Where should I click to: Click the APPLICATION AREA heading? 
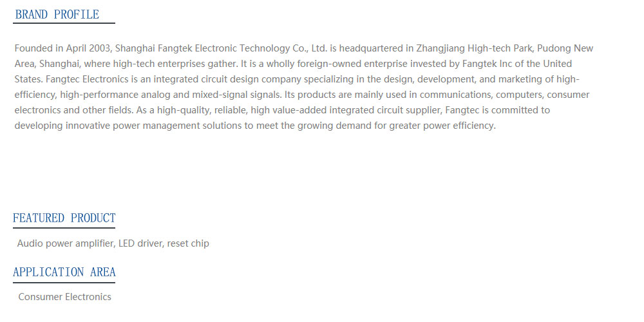click(64, 272)
